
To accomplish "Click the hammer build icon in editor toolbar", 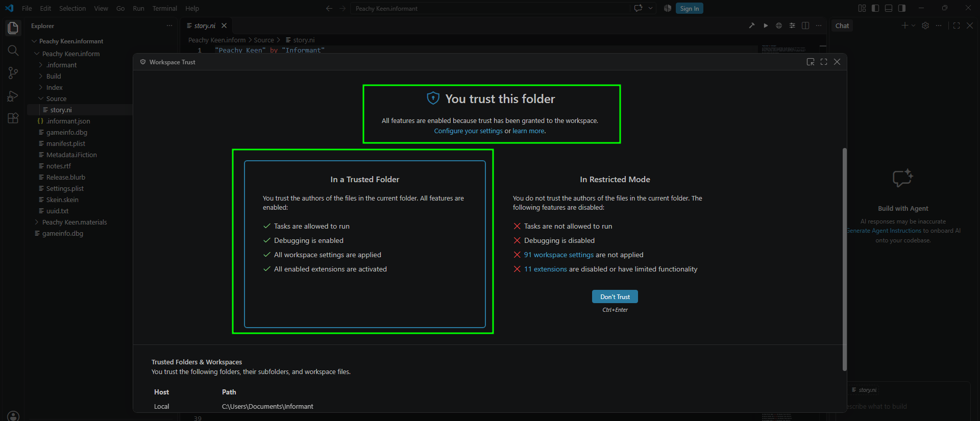I will point(752,26).
